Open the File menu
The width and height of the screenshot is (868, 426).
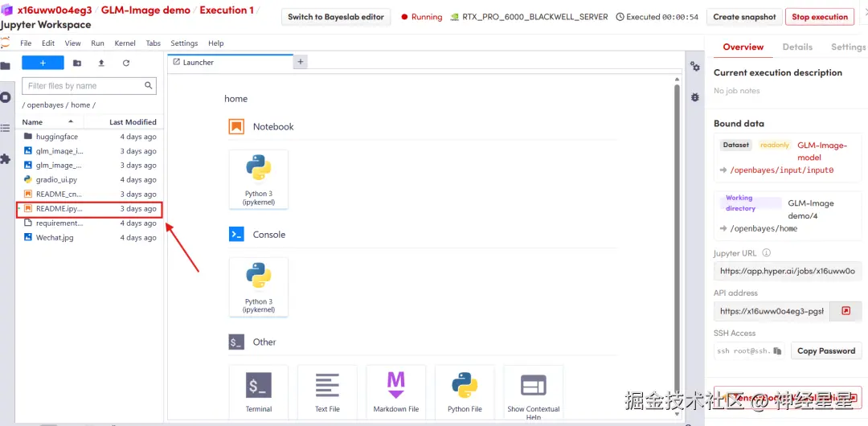click(26, 43)
